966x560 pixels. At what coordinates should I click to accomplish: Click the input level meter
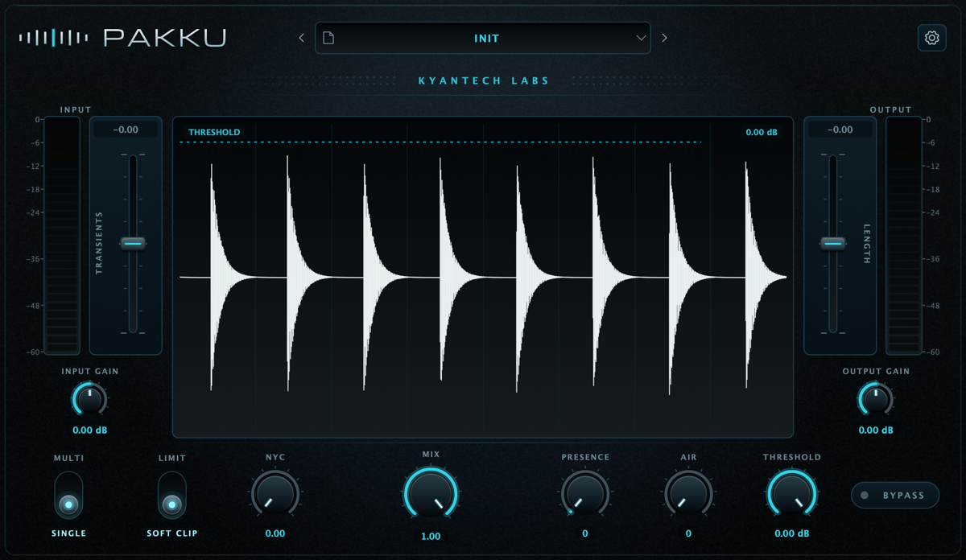(x=62, y=236)
